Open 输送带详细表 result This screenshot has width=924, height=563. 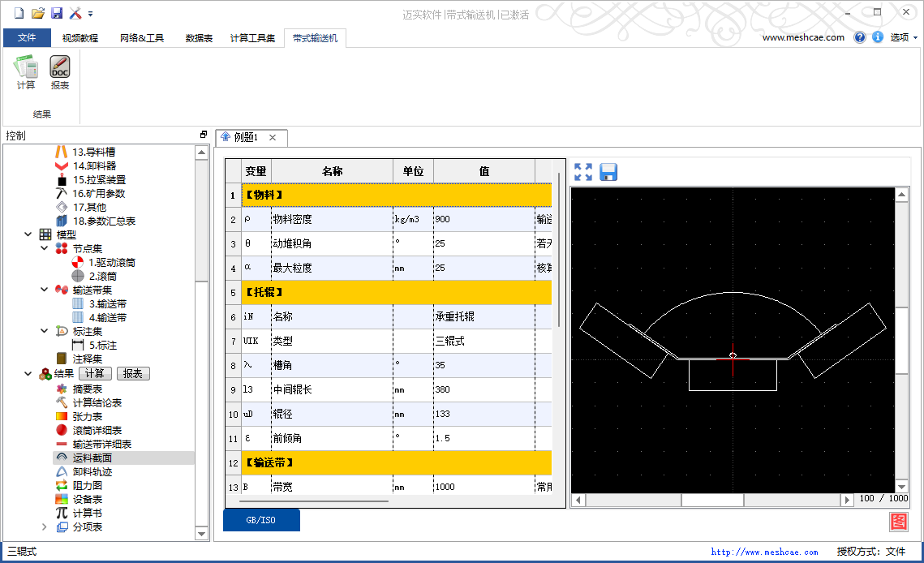(x=101, y=444)
